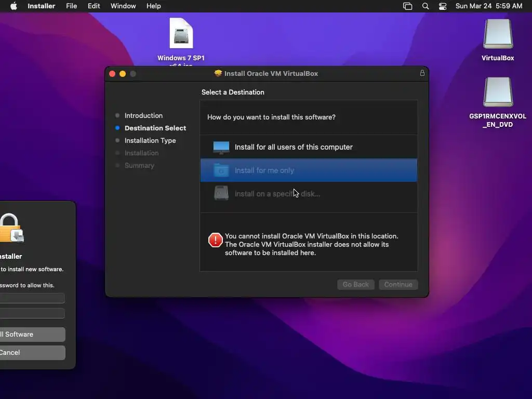Screen dimensions: 532x399
Task: Choose Install for me only option
Action: click(309, 170)
